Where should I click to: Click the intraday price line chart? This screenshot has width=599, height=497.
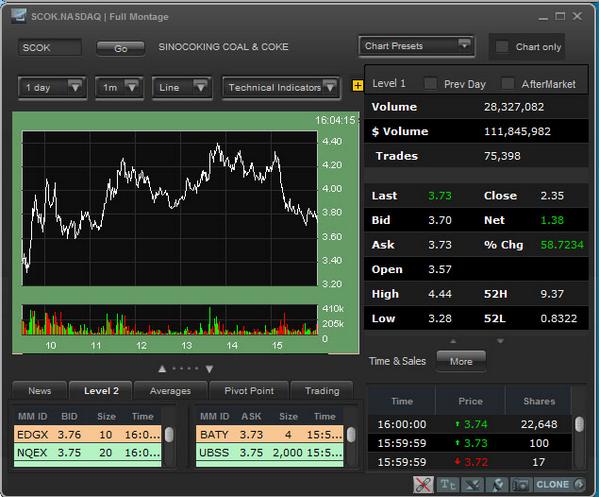point(170,208)
